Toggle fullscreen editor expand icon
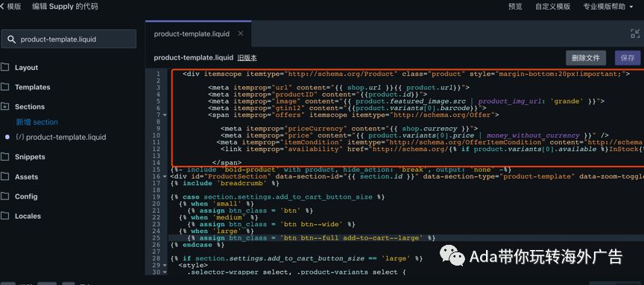This screenshot has width=644, height=285. 635,33
